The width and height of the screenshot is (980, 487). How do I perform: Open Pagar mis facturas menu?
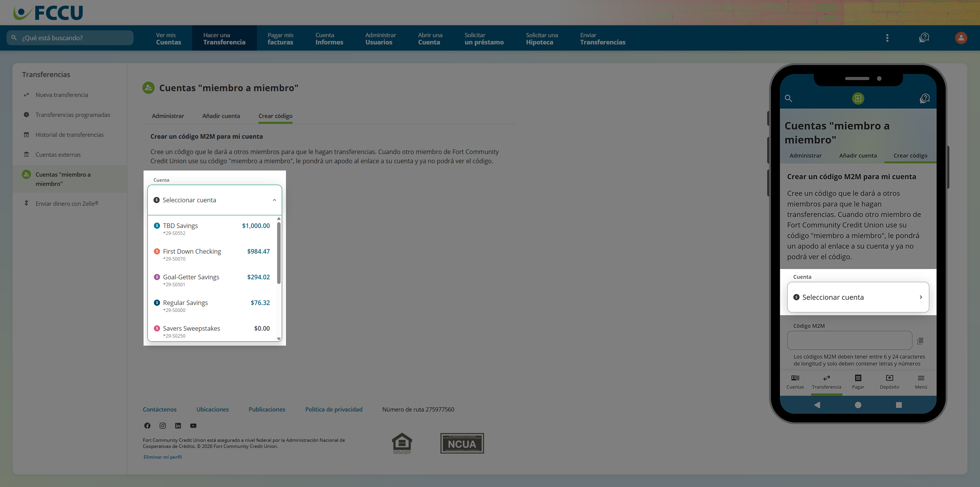[281, 38]
